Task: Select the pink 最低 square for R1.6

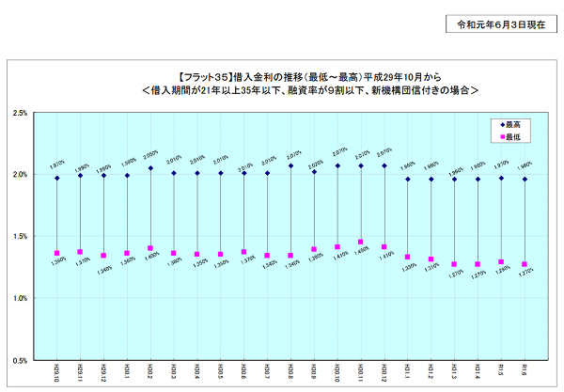Action: point(525,264)
